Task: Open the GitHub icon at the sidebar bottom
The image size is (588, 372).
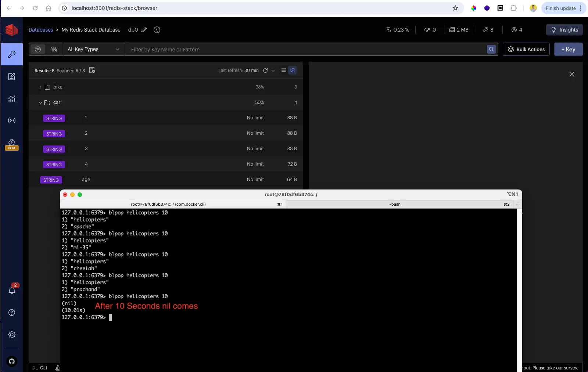Action: (12, 361)
